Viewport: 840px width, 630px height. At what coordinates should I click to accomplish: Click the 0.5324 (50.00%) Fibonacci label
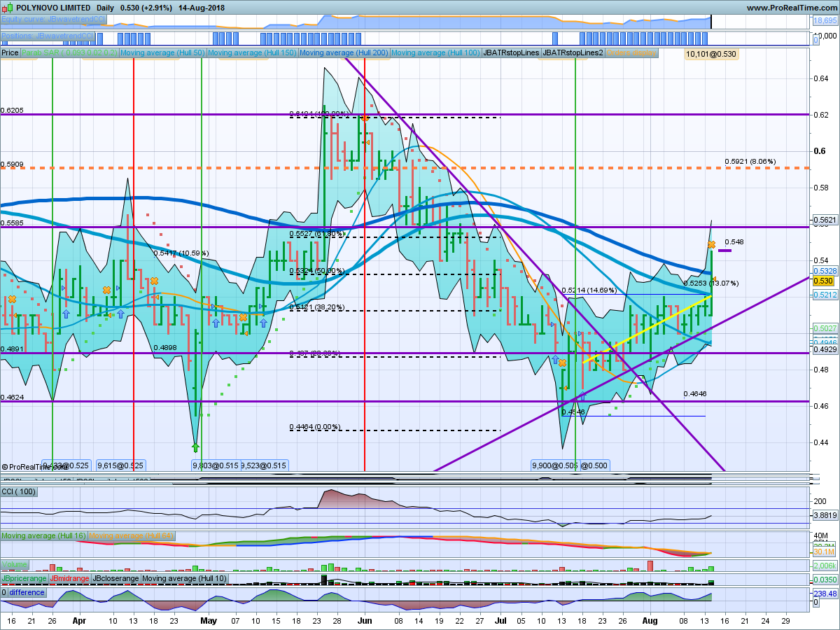coord(316,270)
